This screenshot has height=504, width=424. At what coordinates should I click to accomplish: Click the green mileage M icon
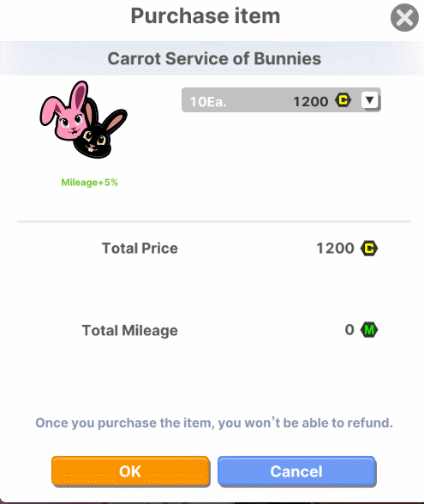[369, 330]
